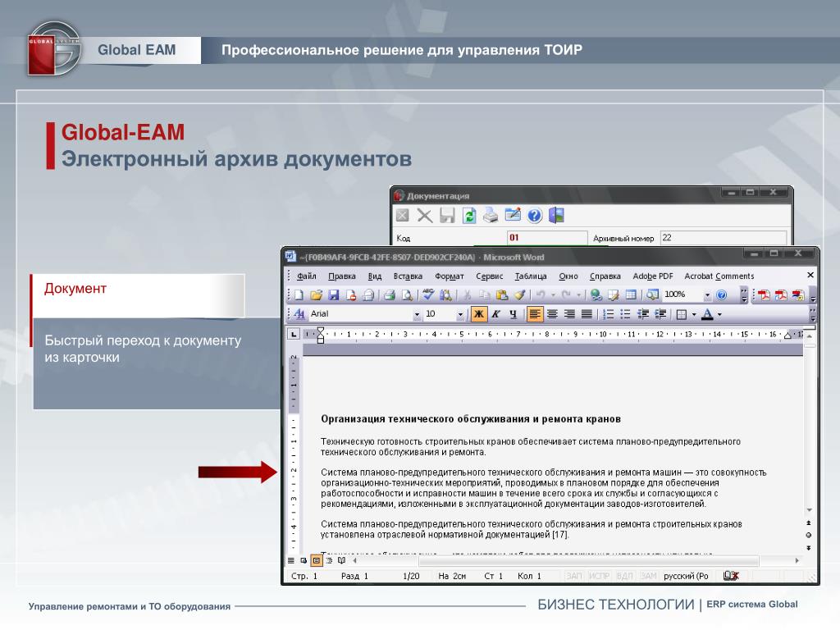Click the Open folder icon in Word
The width and height of the screenshot is (840, 630).
pos(316,294)
